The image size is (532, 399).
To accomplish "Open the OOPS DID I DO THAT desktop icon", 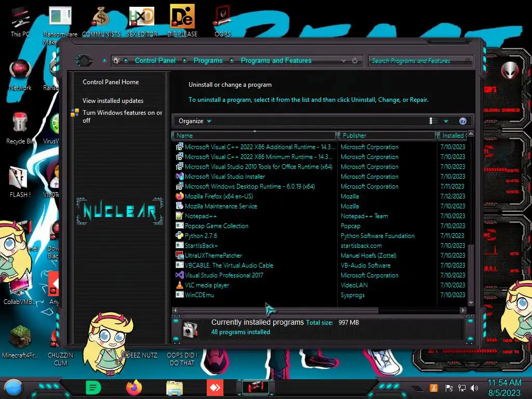I will [x=182, y=358].
